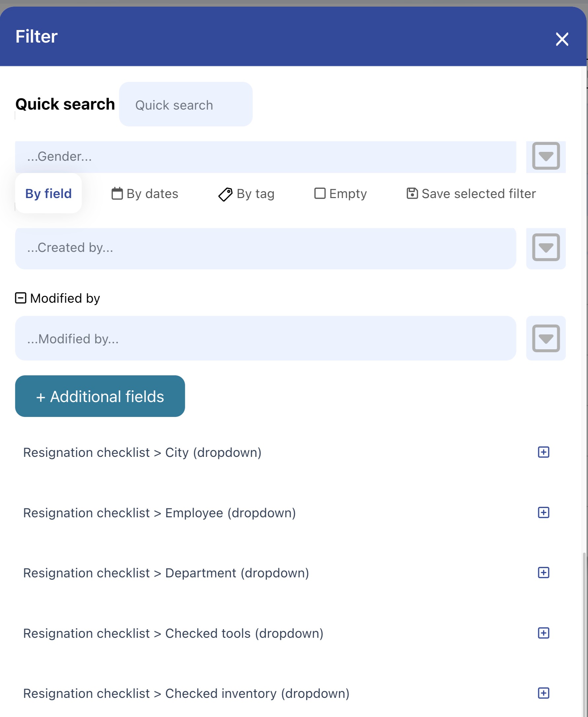Viewport: 588px width, 717px height.
Task: Click the Created by text field
Action: coord(265,248)
